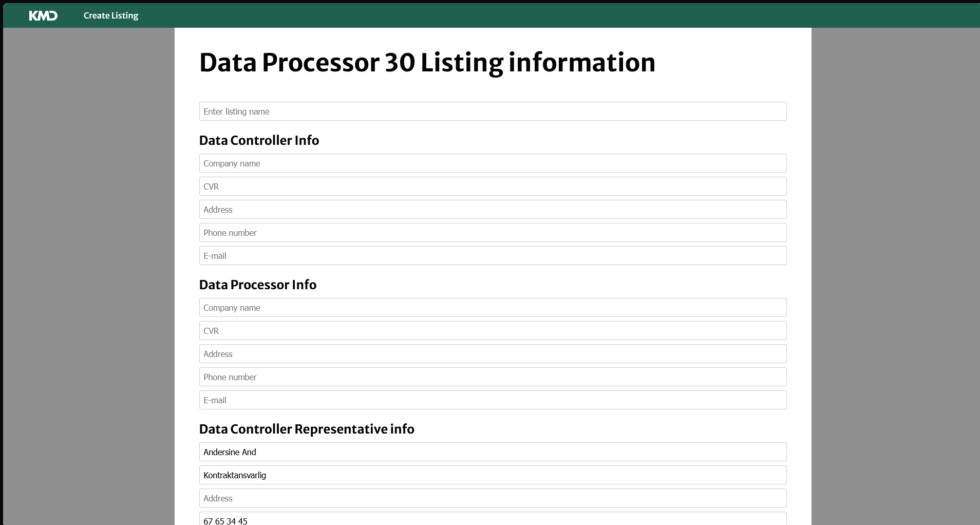Focus Data Processor Phone number field
Screen dimensions: 980x525
[493, 377]
